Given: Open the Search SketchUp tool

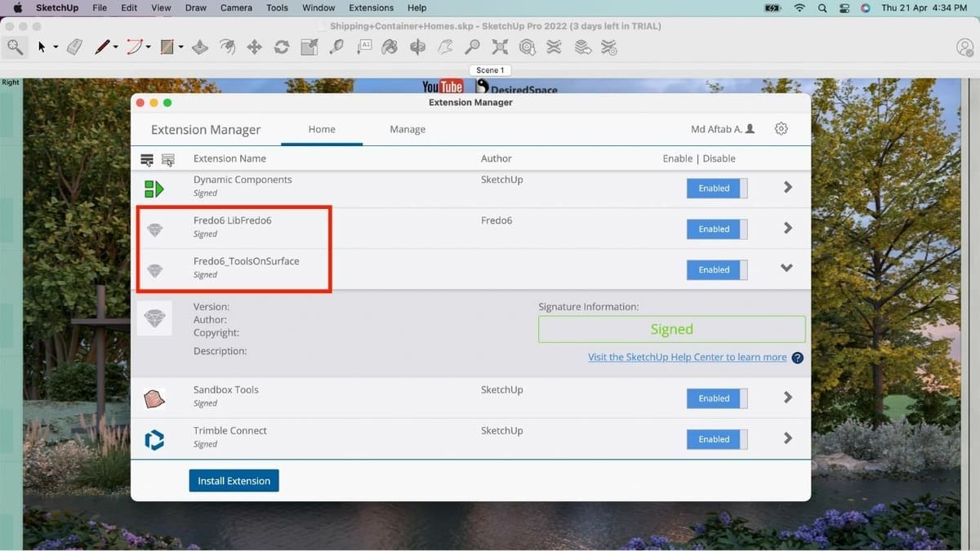Looking at the screenshot, I should (x=15, y=47).
